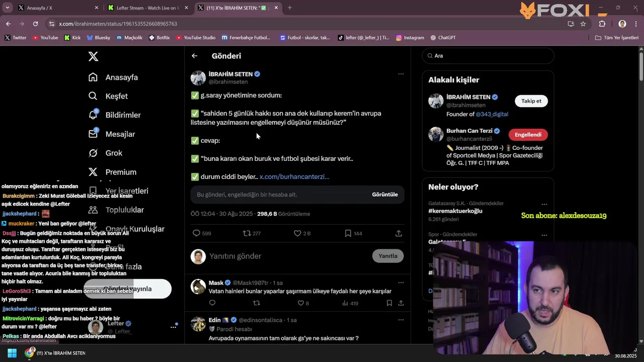
Task: Open YouTube bookmark in bookmarks bar
Action: pos(45,38)
